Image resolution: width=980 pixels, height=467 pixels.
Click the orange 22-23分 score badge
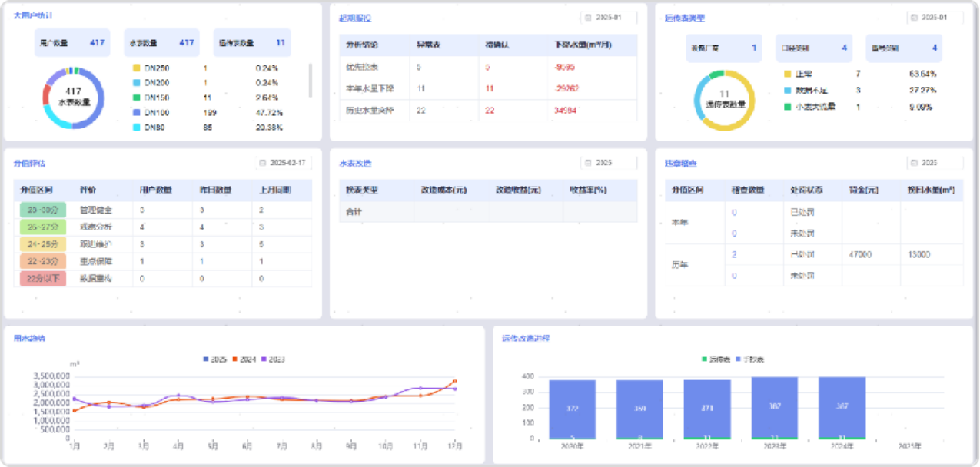[x=43, y=261]
